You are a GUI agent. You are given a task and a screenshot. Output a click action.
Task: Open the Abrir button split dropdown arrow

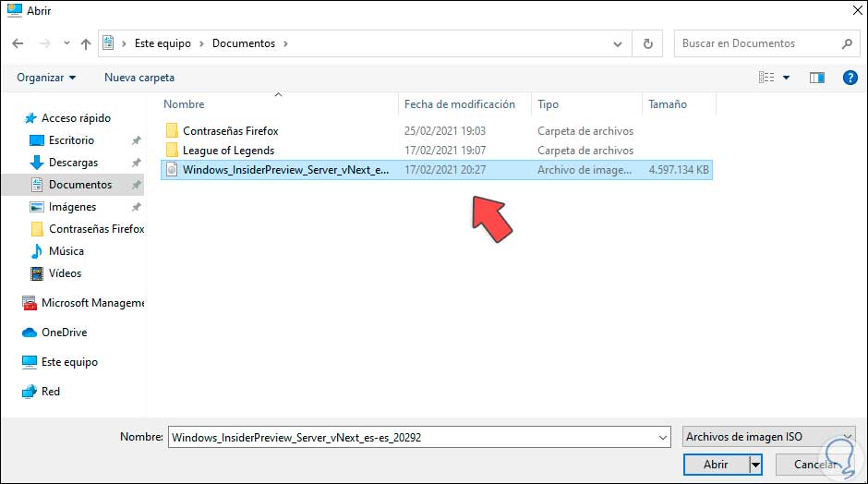click(x=755, y=464)
